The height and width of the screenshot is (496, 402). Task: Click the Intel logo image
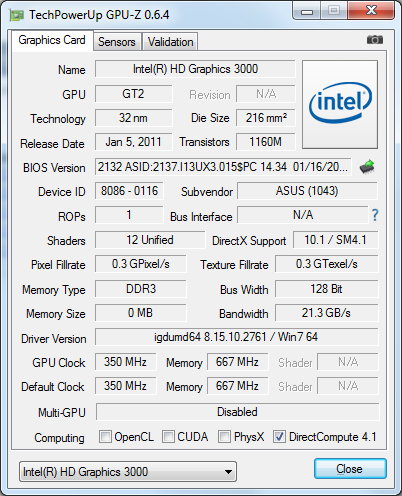340,104
